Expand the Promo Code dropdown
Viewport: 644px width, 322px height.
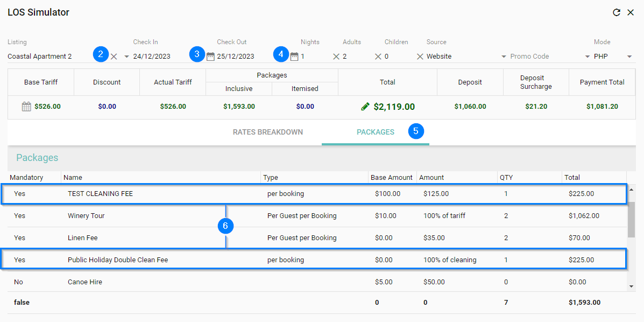coord(588,57)
